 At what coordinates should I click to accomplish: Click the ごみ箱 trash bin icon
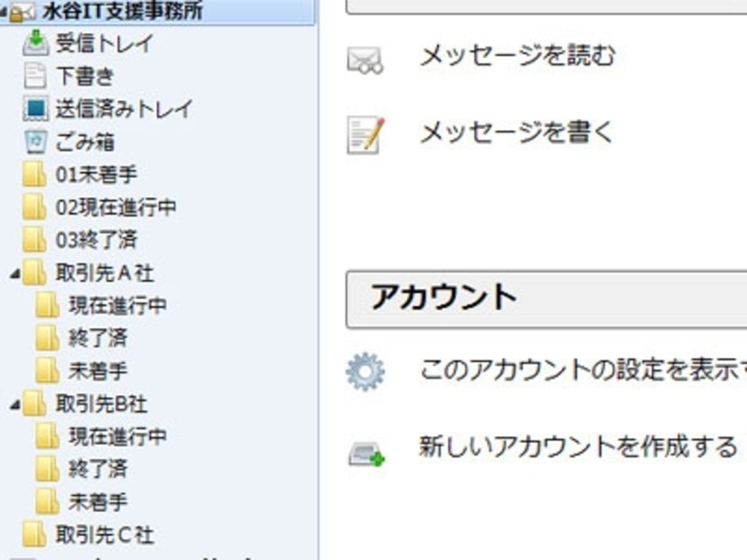tap(35, 142)
